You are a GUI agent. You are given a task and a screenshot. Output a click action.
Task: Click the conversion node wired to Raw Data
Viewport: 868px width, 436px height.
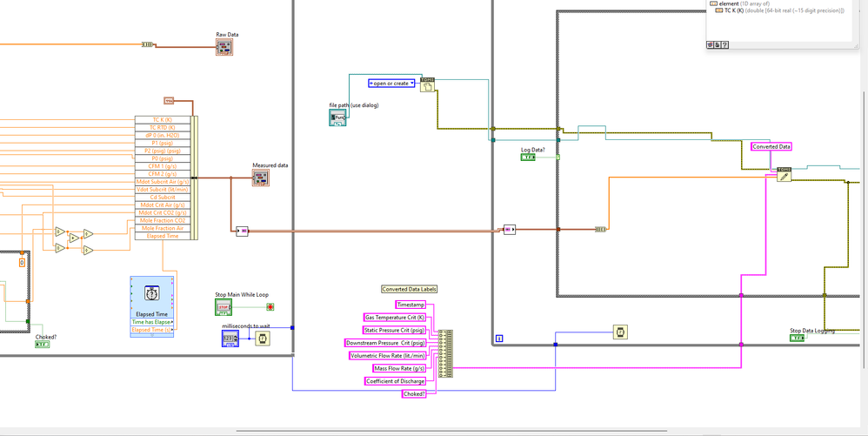148,44
